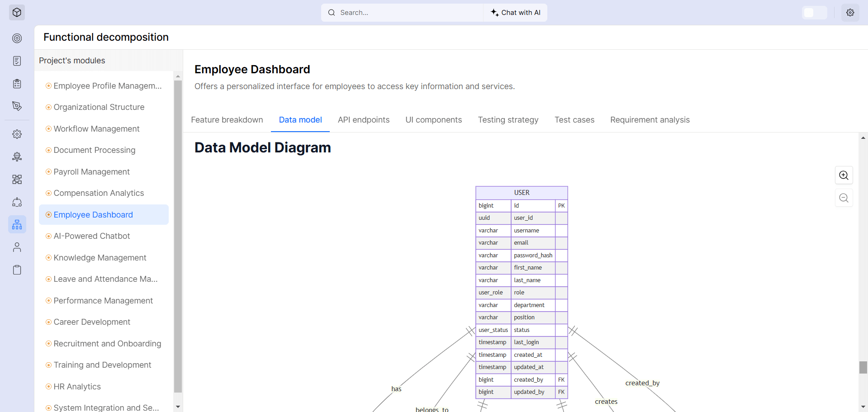Select the Career Development module
The width and height of the screenshot is (868, 412).
tap(104, 322)
